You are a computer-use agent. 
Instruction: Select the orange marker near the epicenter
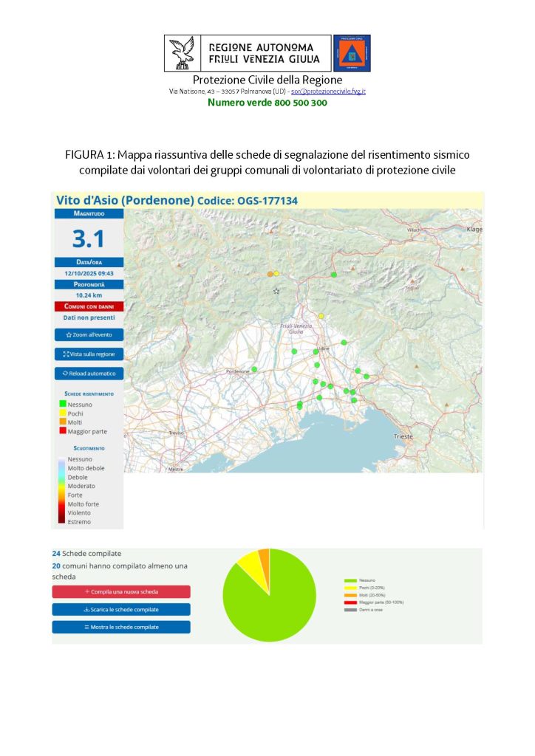point(270,274)
